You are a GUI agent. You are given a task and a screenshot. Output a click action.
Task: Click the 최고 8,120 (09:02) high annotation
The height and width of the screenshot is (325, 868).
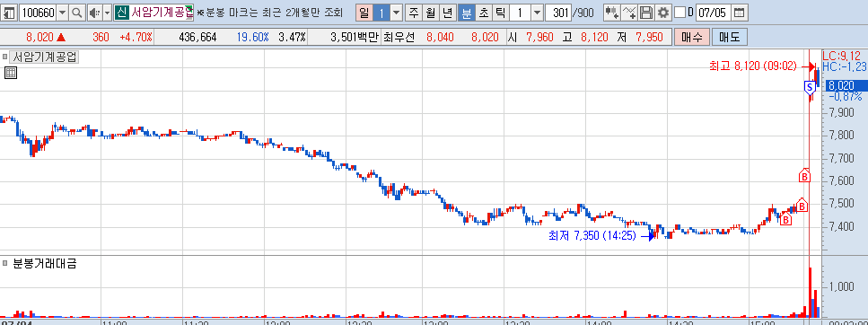753,66
